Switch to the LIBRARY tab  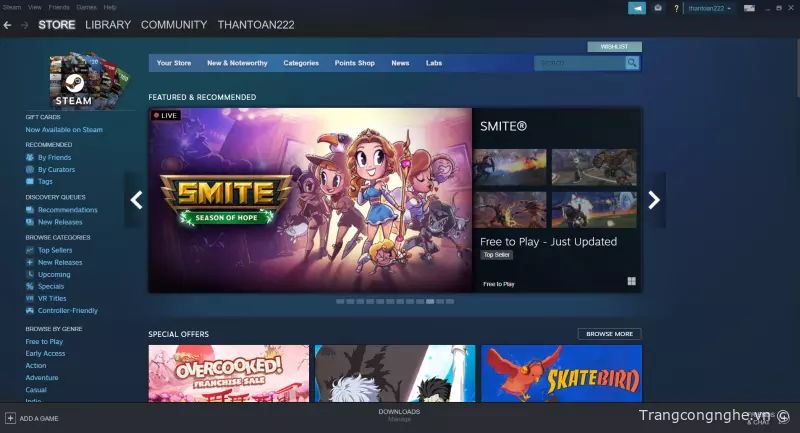tap(108, 24)
